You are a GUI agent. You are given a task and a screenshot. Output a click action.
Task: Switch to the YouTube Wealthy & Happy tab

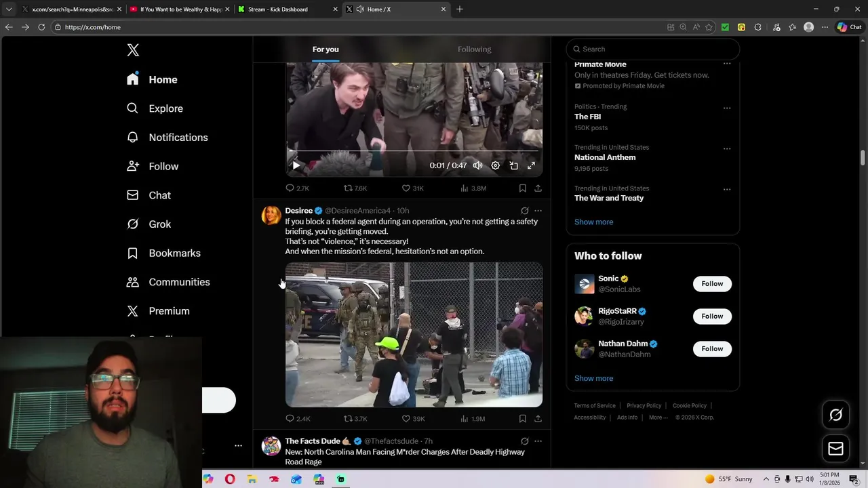(178, 9)
